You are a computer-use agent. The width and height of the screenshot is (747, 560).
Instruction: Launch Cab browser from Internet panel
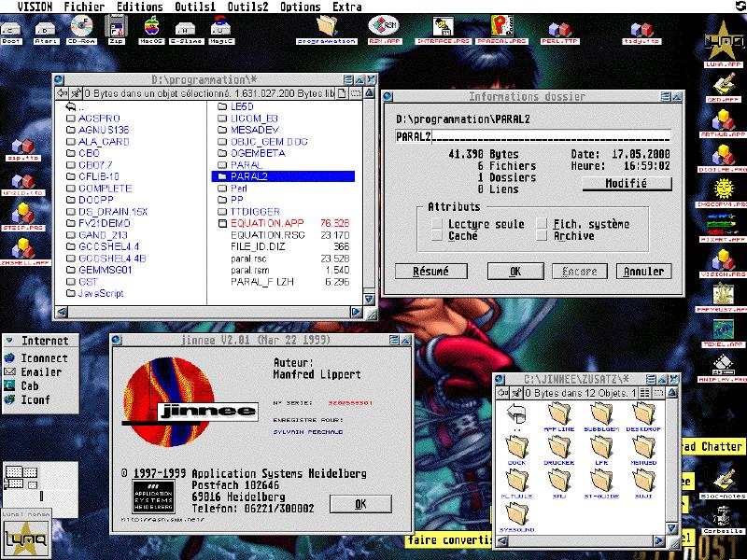(21, 385)
